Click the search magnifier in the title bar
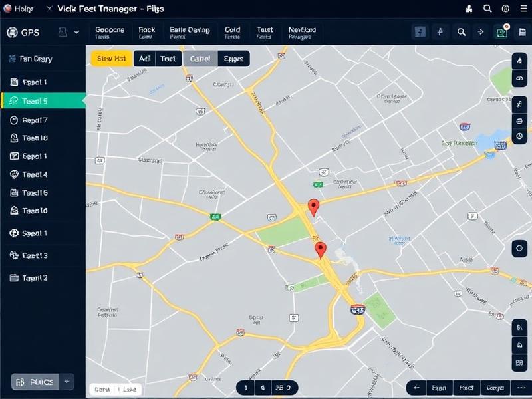The height and width of the screenshot is (399, 532). pyautogui.click(x=487, y=9)
